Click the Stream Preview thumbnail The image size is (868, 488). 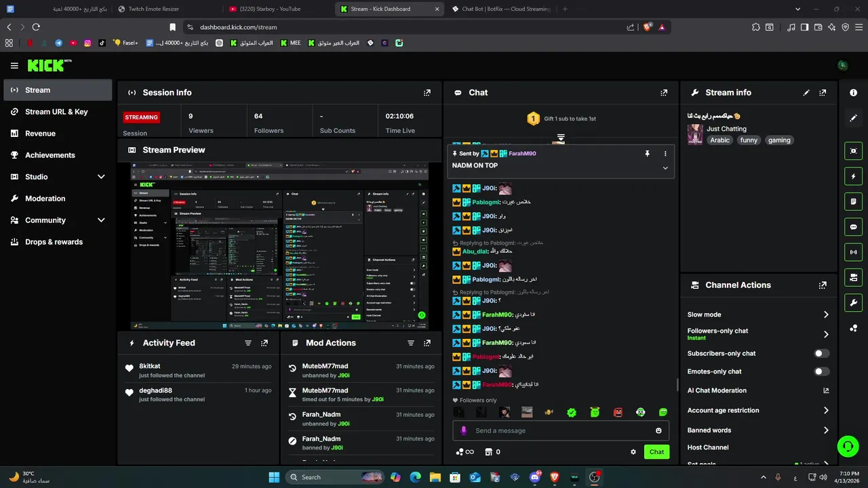tap(279, 245)
